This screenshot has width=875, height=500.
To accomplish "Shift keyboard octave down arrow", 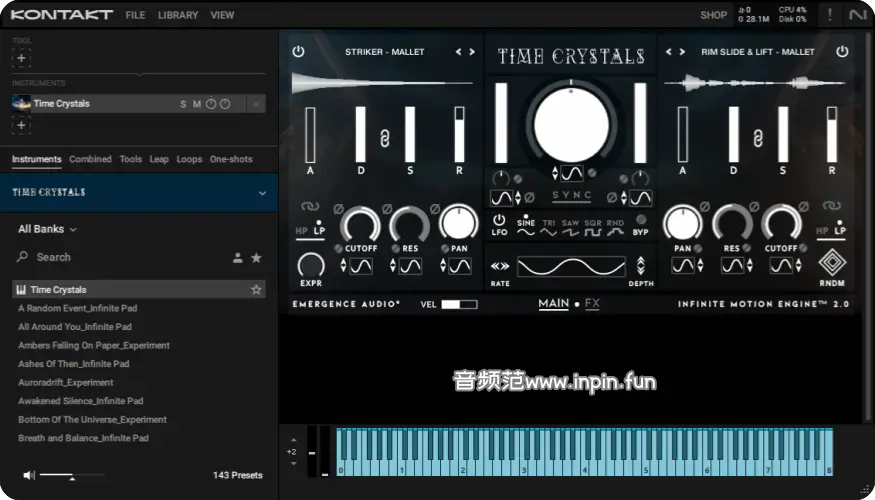I will [x=294, y=464].
